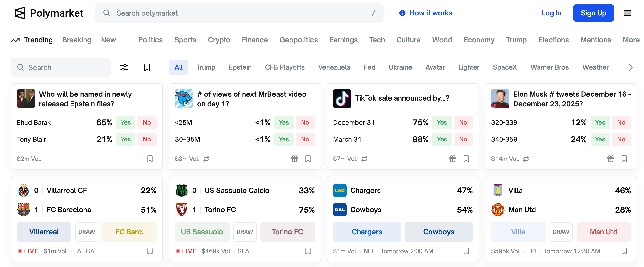Expand the More categories dropdown
Screen dimensions: 644x267
pyautogui.click(x=632, y=40)
